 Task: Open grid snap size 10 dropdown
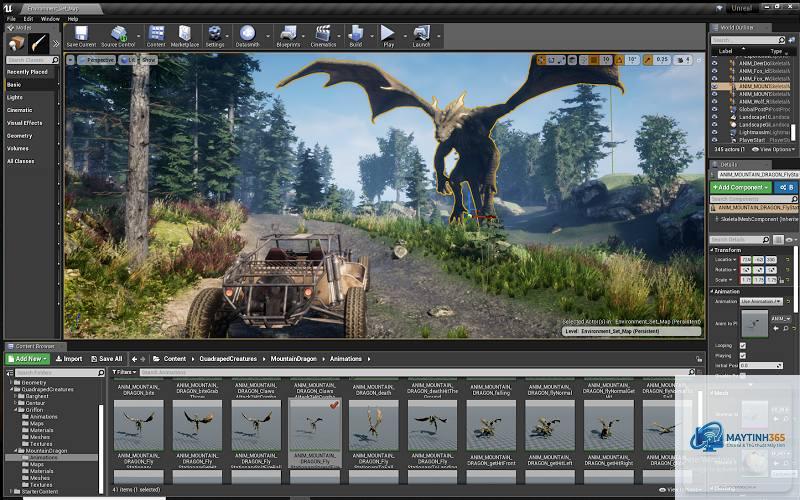606,60
